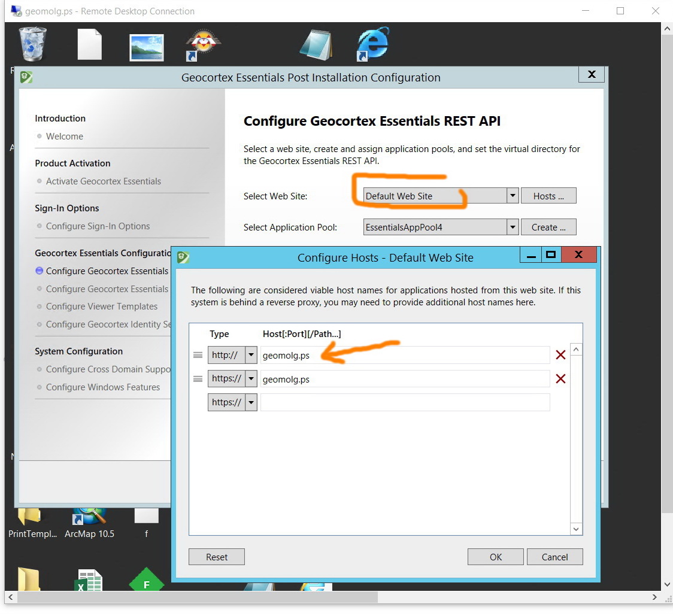Go to Welcome step in sidebar

[x=65, y=136]
